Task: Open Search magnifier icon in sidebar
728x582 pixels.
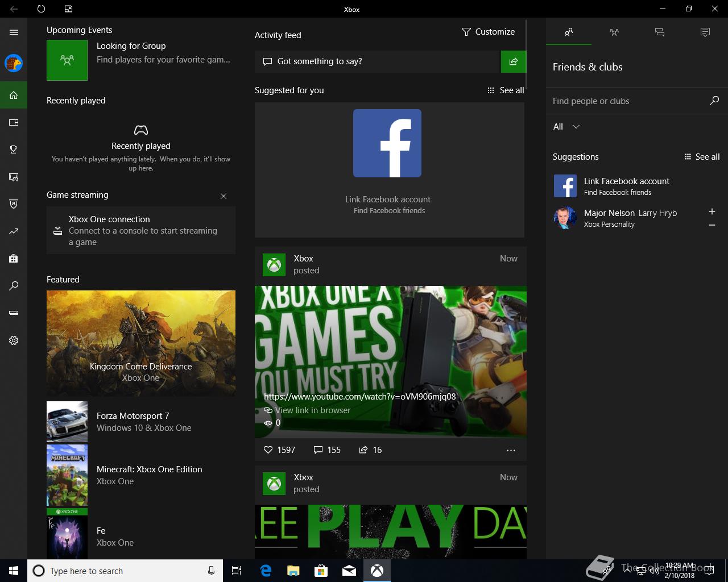Action: (14, 286)
